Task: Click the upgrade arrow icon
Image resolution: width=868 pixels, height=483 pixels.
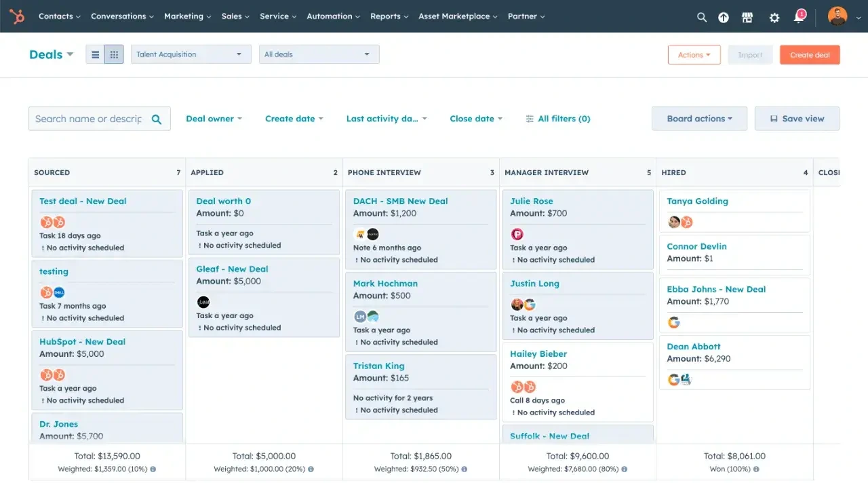Action: 724,18
